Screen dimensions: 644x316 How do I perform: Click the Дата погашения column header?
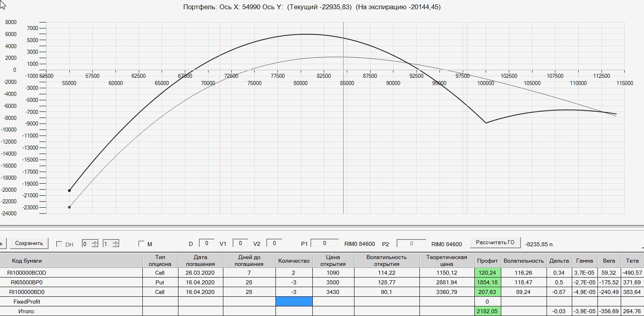tap(200, 261)
